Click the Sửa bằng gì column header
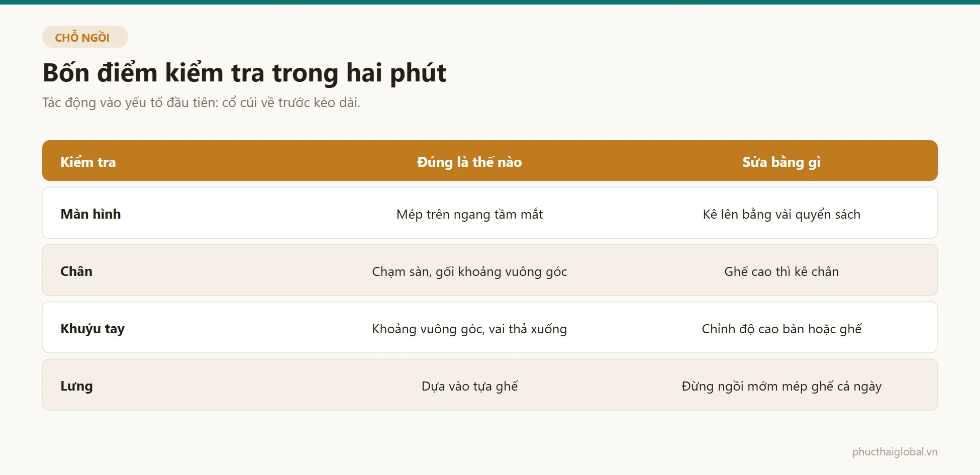980x475 pixels. [781, 162]
